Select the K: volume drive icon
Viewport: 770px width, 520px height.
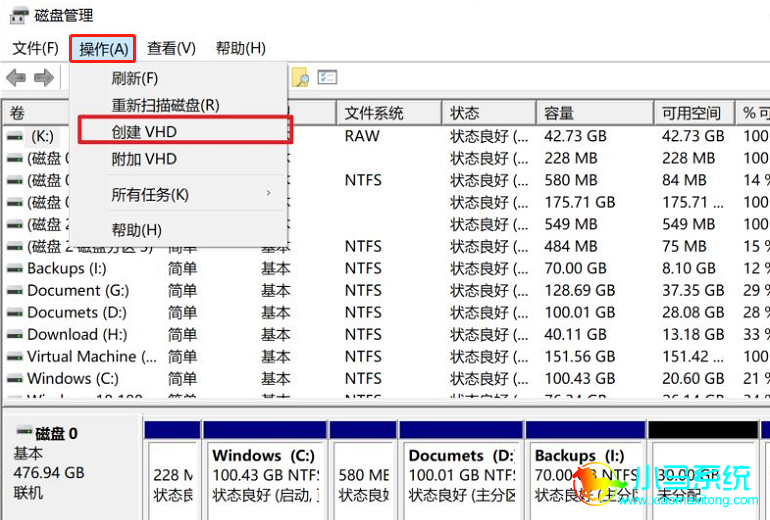(15, 137)
